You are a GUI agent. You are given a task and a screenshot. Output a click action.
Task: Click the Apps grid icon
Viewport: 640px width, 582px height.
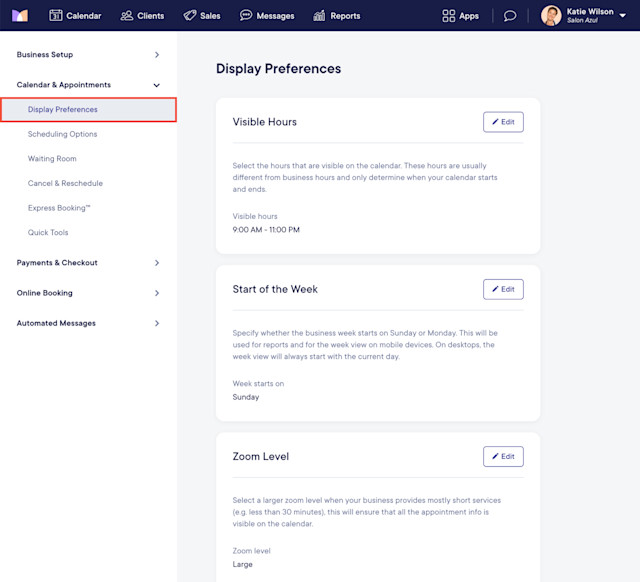(x=449, y=16)
